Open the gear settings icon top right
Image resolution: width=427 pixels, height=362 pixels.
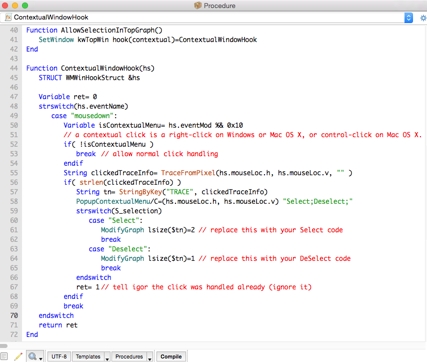pyautogui.click(x=423, y=18)
